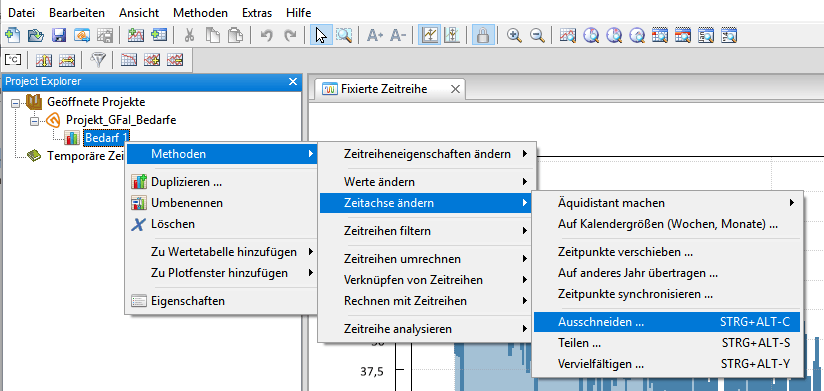The height and width of the screenshot is (391, 824).
Task: Click the chart with magnifier zoom icon
Action: tap(568, 35)
